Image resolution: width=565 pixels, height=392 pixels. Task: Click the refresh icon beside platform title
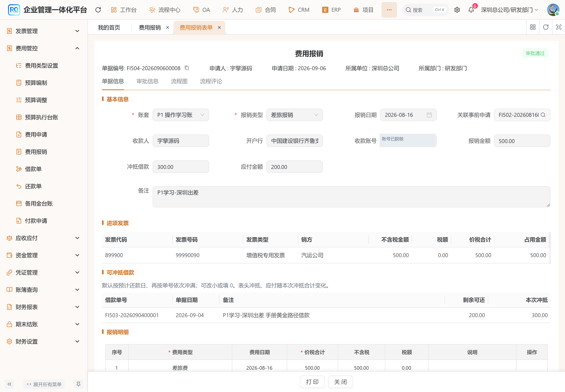(x=98, y=10)
